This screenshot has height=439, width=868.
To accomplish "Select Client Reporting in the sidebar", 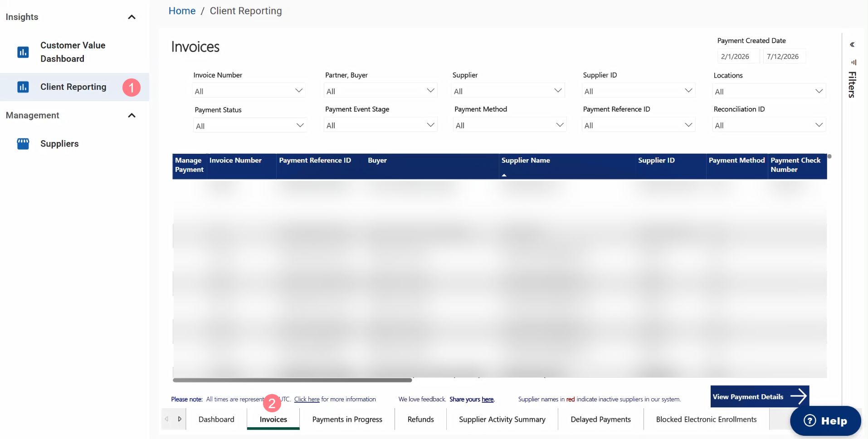I will click(74, 87).
